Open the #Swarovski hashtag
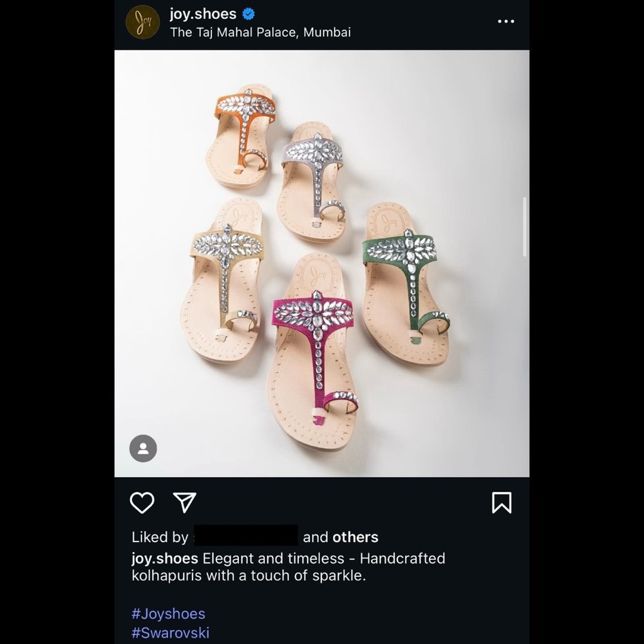This screenshot has width=644, height=644. pyautogui.click(x=171, y=632)
